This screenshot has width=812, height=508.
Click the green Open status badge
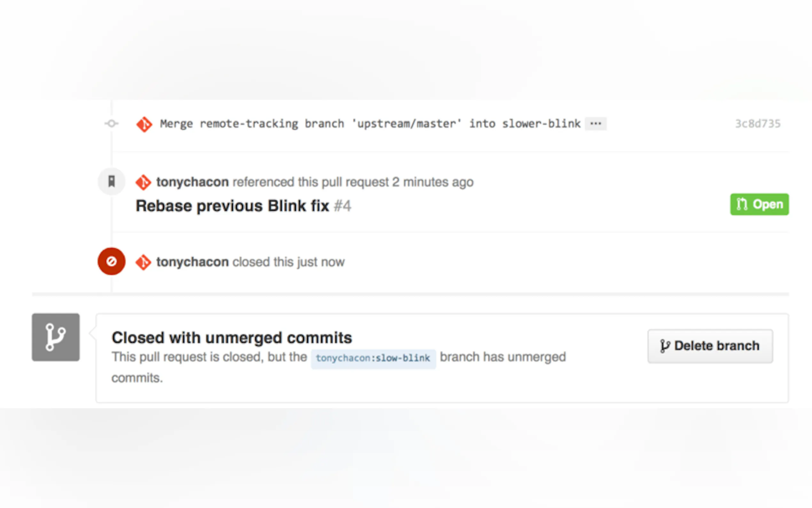tap(759, 204)
